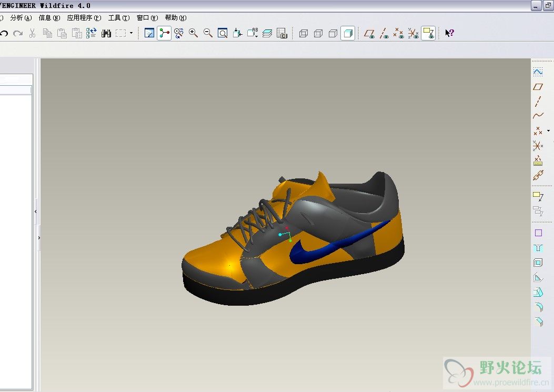The height and width of the screenshot is (392, 554).
Task: Switch to Hidden Line display style
Action: [318, 33]
